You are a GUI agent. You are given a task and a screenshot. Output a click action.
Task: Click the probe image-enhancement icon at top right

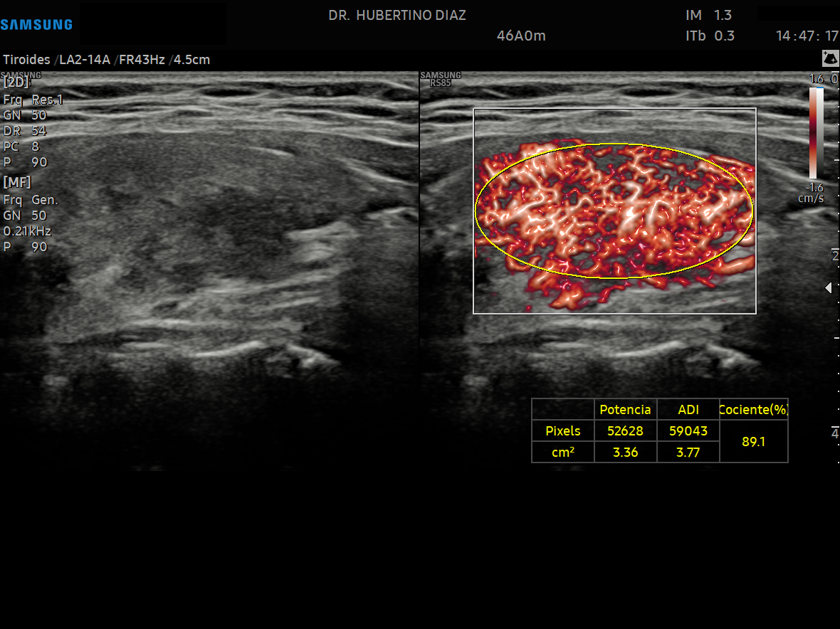click(x=830, y=58)
